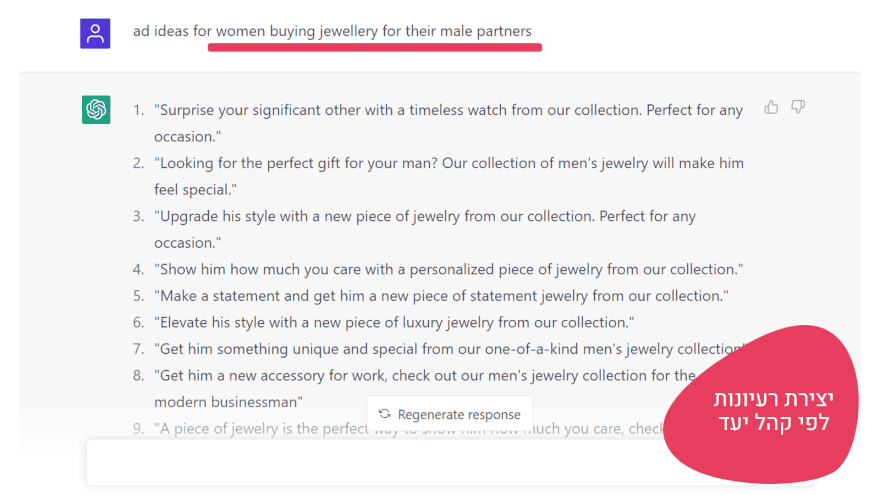Click the purple user avatar icon

point(95,33)
